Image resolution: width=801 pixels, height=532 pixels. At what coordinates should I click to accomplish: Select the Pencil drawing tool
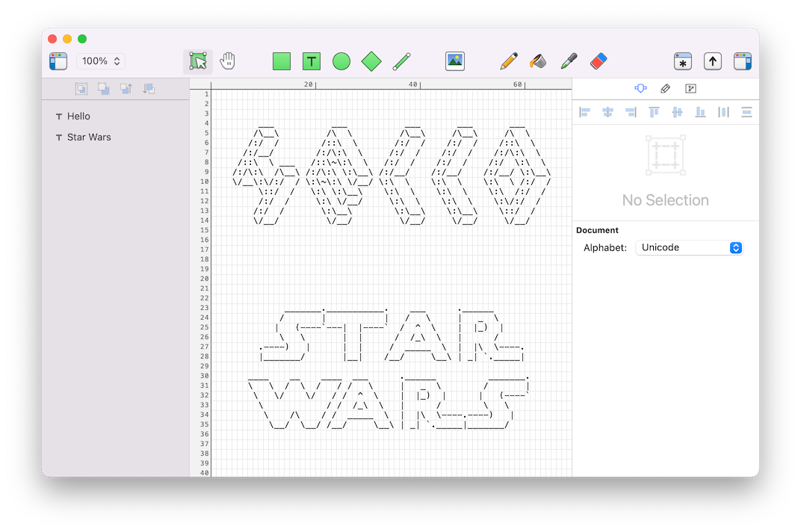click(509, 61)
